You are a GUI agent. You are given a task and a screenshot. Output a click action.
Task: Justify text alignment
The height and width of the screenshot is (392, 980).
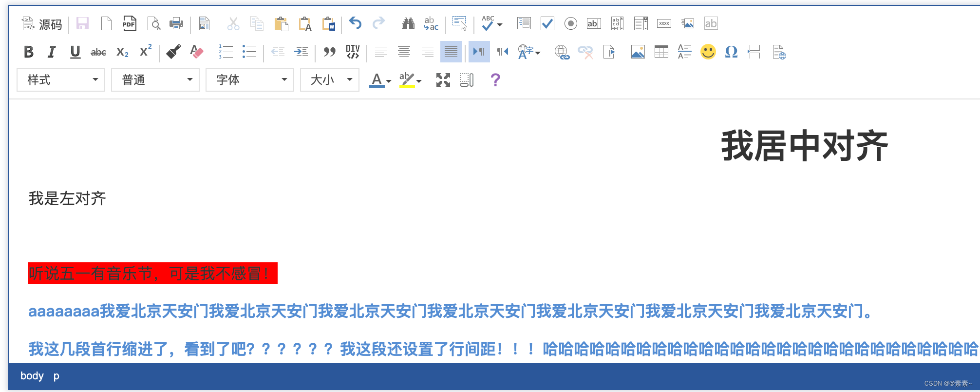coord(451,52)
